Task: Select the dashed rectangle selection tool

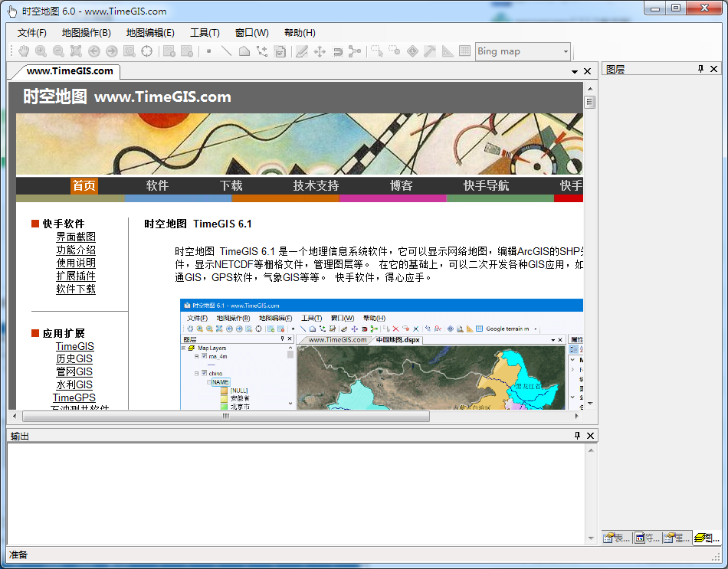Action: 377,51
